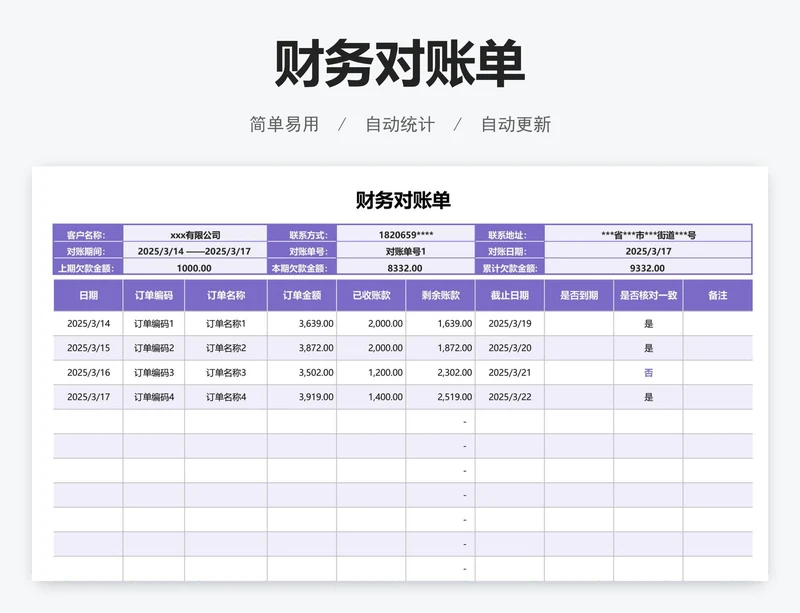Select the 截止日期 column header

click(510, 295)
